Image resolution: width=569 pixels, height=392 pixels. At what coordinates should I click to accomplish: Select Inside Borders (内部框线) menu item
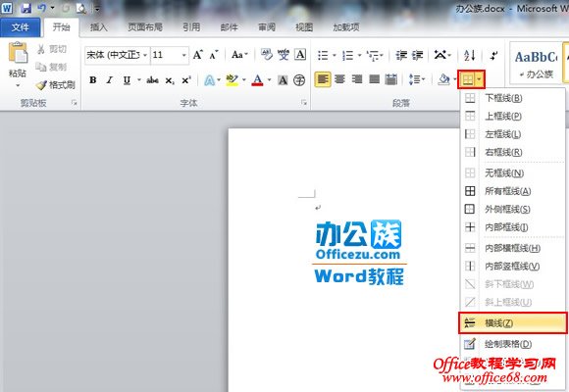pyautogui.click(x=512, y=227)
